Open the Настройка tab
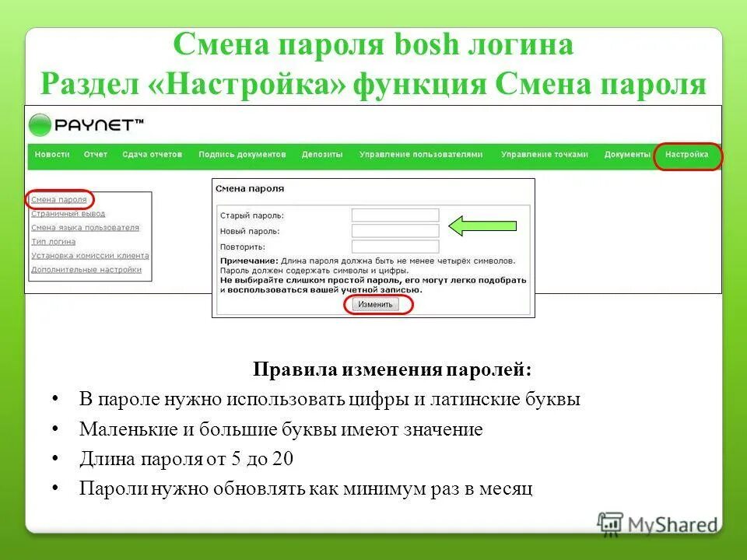This screenshot has height=560, width=747. [688, 154]
